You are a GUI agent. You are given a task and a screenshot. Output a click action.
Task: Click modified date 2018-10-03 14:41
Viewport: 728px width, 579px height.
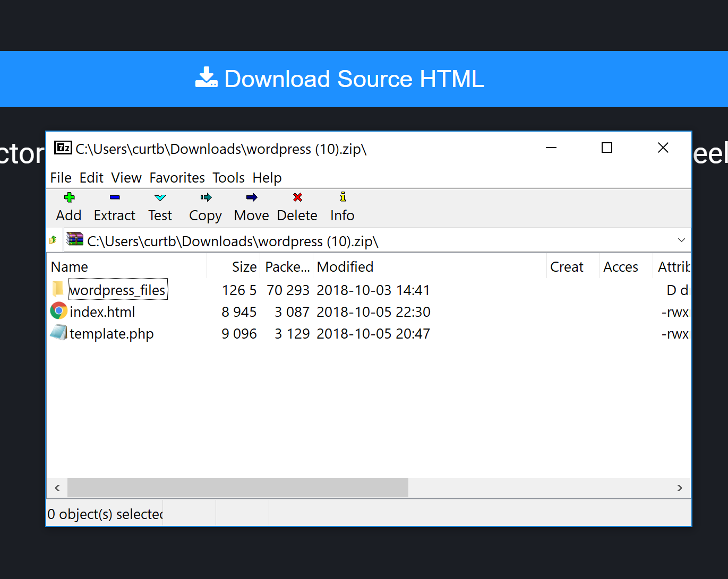[x=373, y=290]
